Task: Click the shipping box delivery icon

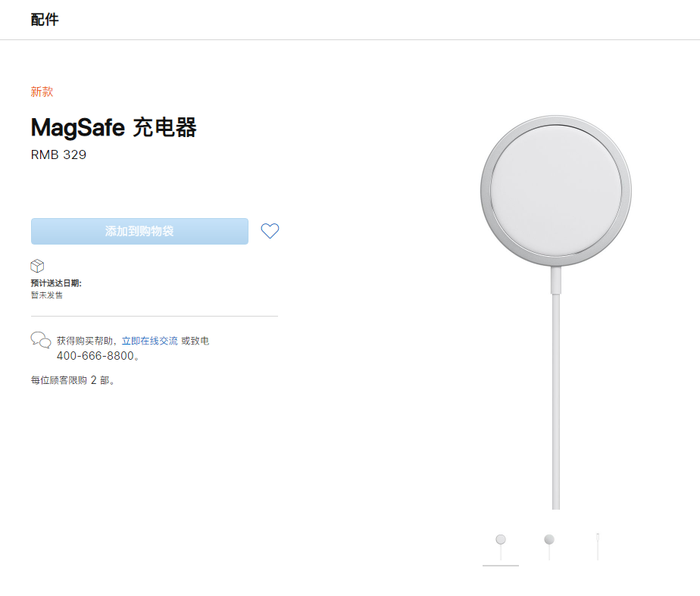Action: [x=36, y=266]
